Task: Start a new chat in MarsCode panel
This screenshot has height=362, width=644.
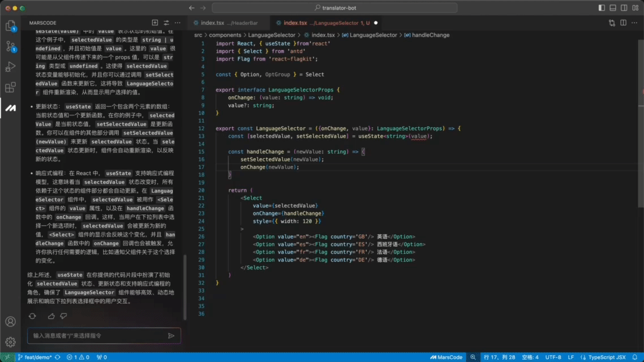Action: (155, 23)
